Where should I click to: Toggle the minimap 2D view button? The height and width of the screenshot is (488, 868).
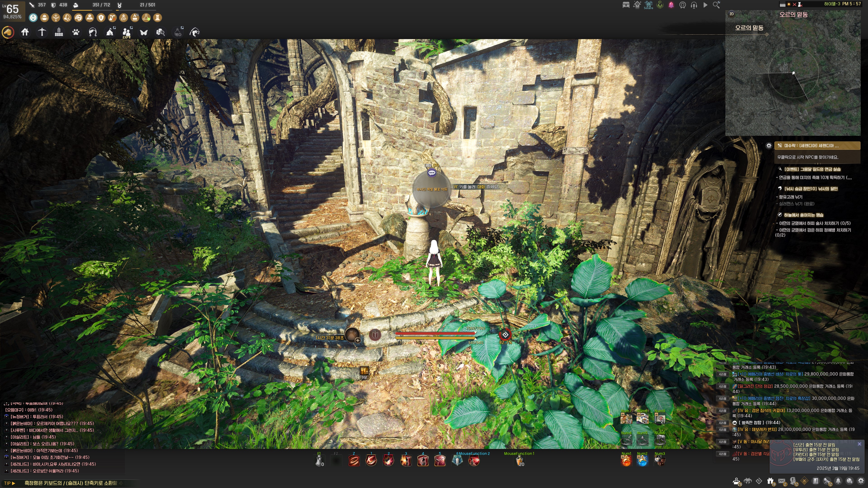pos(731,14)
